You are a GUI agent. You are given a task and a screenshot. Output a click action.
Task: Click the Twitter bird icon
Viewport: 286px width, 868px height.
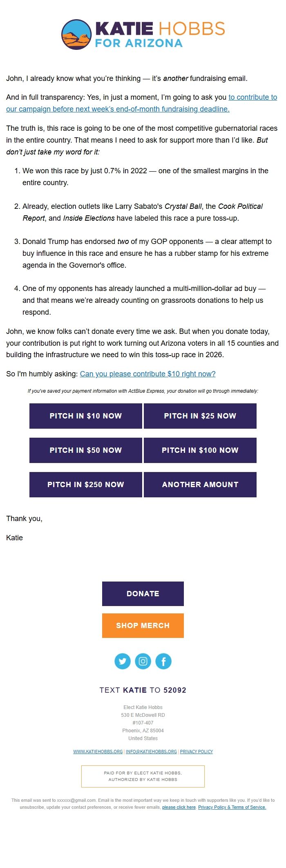(123, 661)
